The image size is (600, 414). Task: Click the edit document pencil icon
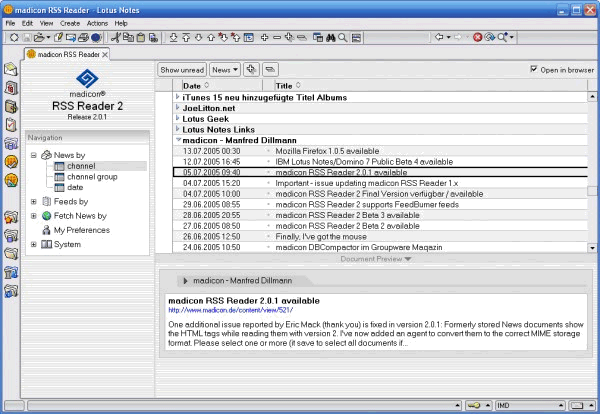pyautogui.click(x=58, y=37)
